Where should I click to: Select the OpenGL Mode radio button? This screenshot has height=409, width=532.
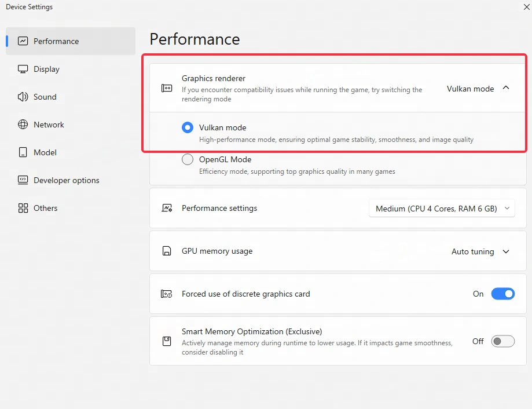pos(188,159)
